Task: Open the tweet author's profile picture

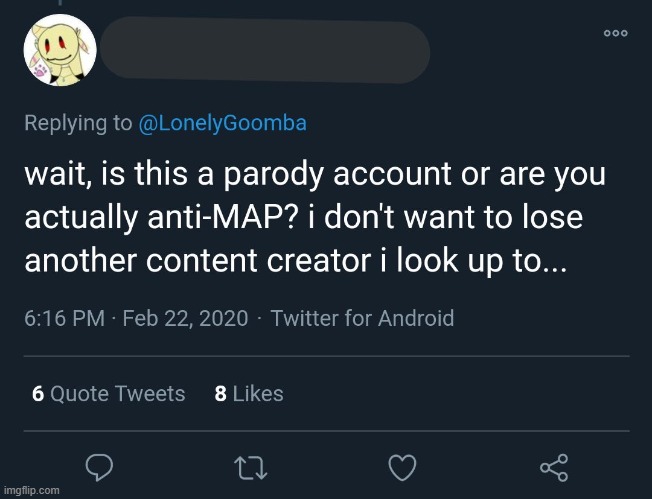Action: [60, 50]
